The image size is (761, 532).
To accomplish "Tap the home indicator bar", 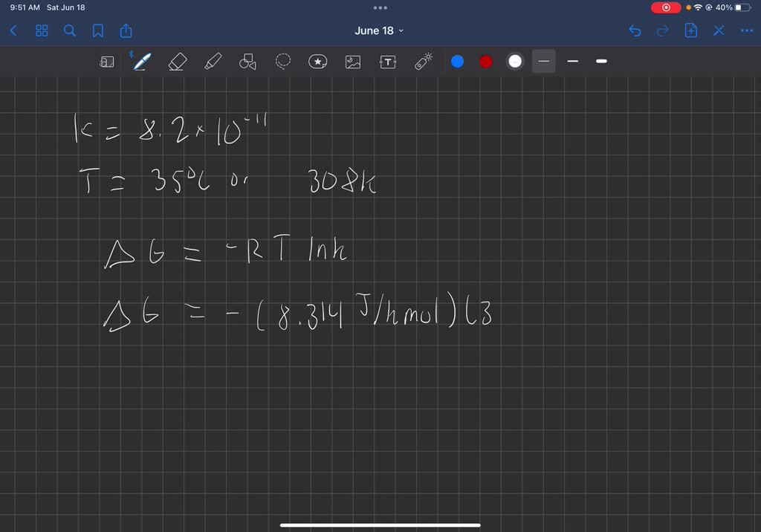I will click(380, 525).
